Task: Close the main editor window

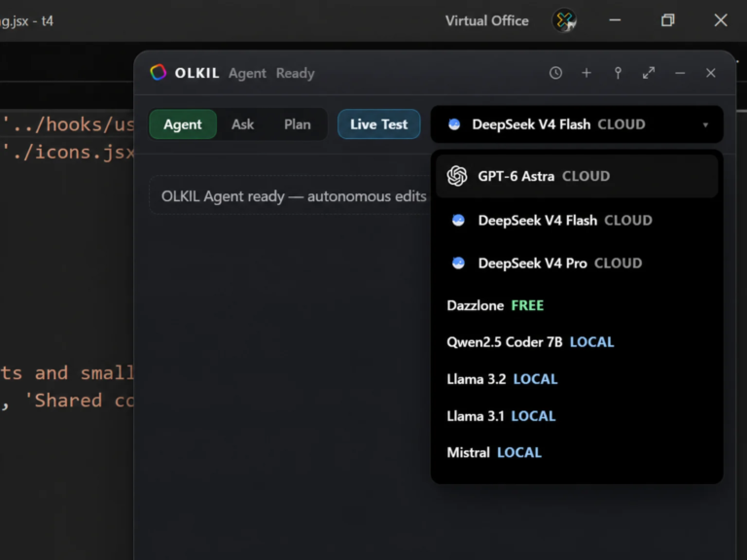Action: click(x=721, y=20)
